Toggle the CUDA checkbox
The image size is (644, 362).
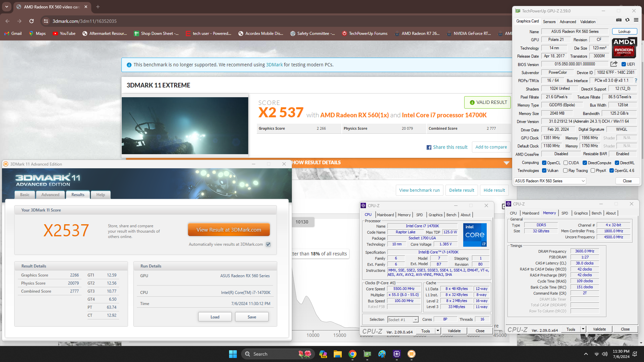pos(566,163)
